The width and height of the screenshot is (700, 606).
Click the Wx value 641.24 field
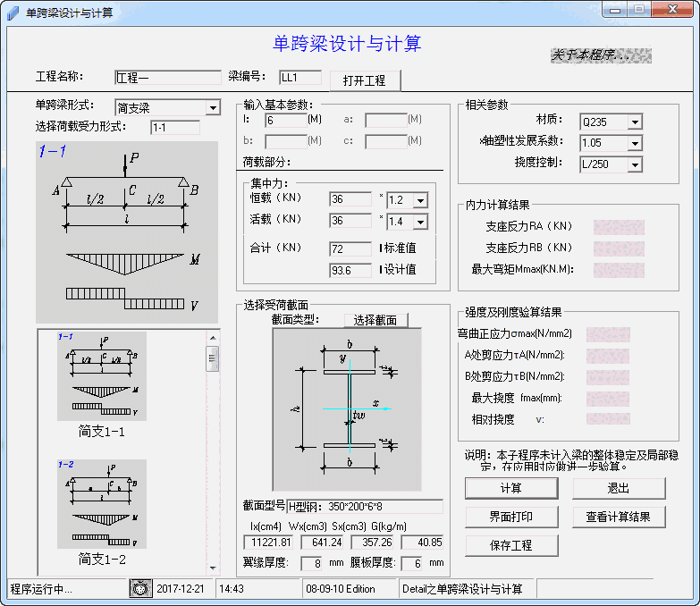point(322,543)
